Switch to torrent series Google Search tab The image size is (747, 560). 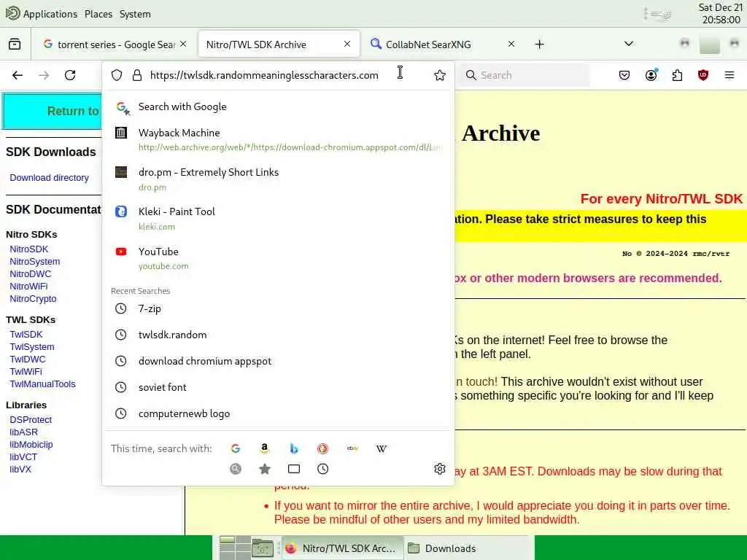click(x=115, y=44)
